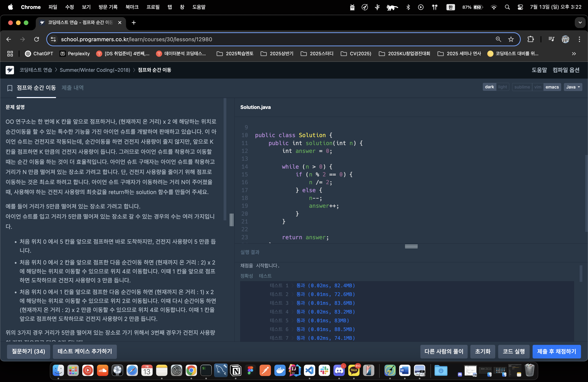Select the 점프와 순간 이동 problem tab

[x=36, y=88]
